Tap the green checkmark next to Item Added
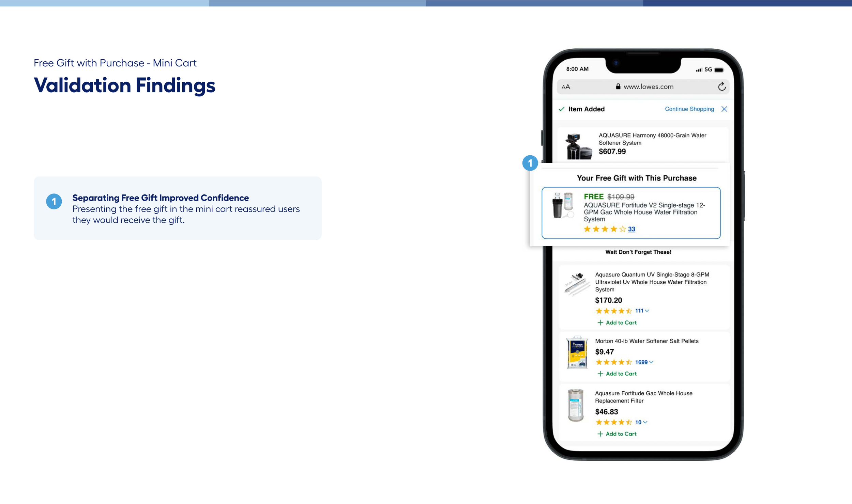The image size is (852, 504). 561,109
